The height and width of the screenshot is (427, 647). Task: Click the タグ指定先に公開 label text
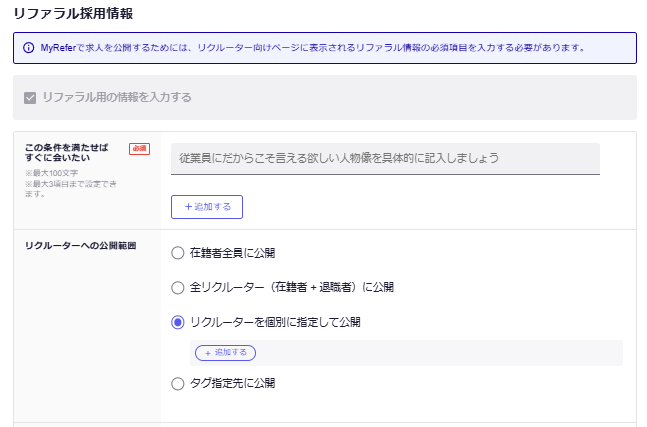[x=232, y=383]
